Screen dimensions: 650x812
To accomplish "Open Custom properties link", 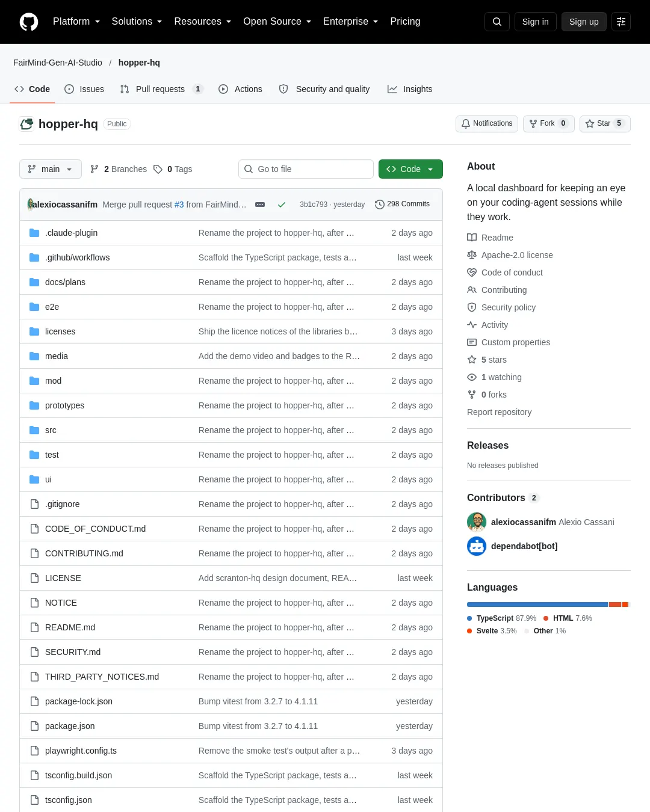I will [x=509, y=342].
